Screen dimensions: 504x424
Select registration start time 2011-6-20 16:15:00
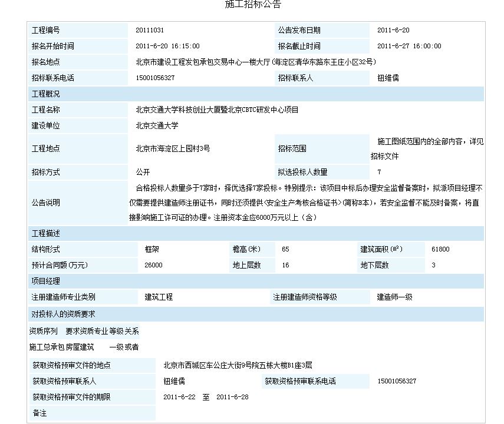(x=167, y=46)
